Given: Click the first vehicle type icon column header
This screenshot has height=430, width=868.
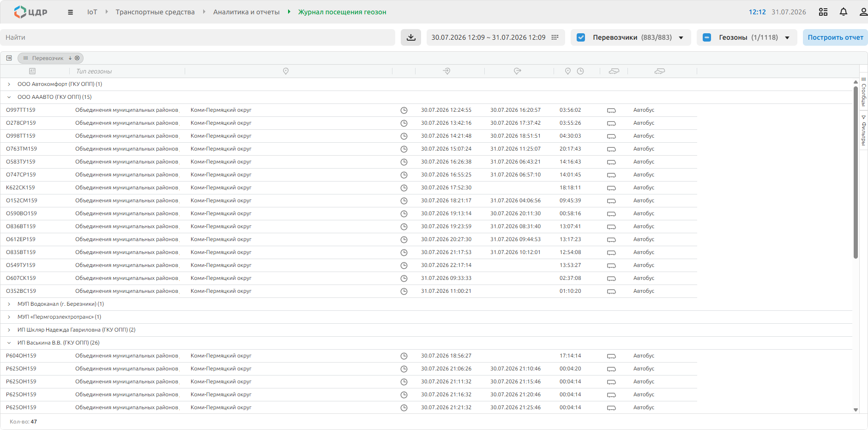Looking at the screenshot, I should pos(614,71).
